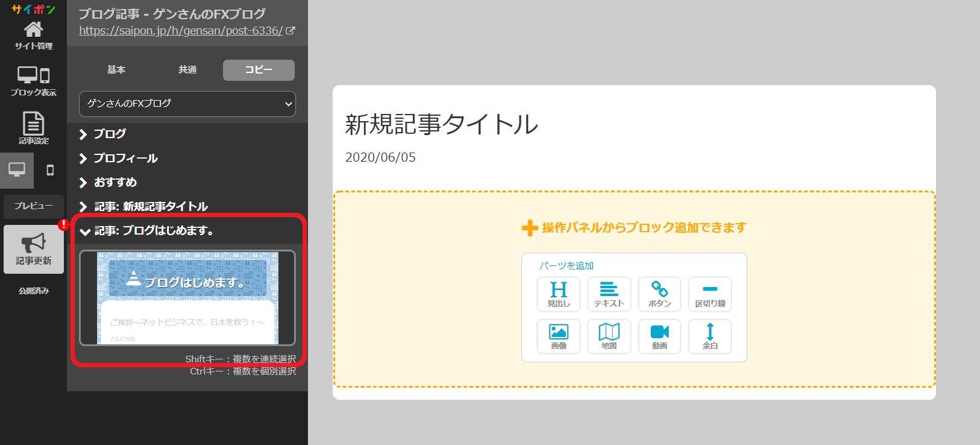Screen dimensions: 980x445
Task: Expand the プロフィール section
Action: click(x=125, y=158)
